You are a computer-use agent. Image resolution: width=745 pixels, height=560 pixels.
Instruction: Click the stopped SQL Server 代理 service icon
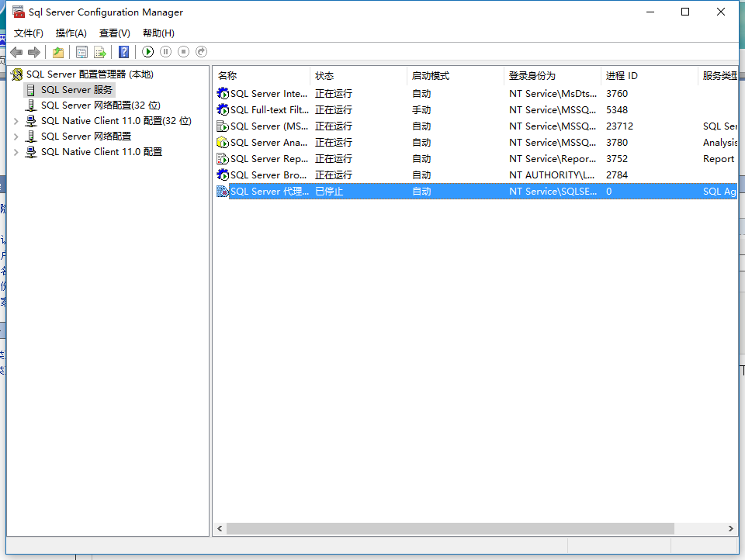[x=223, y=192]
